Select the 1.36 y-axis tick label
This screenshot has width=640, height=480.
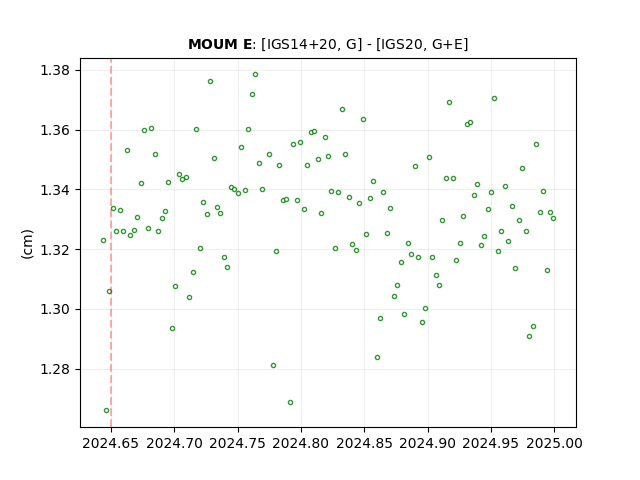pyautogui.click(x=55, y=130)
